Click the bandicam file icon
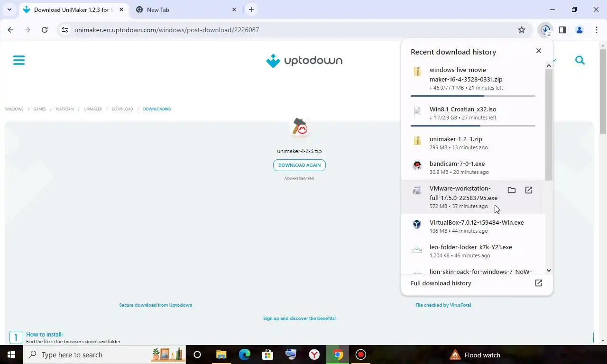This screenshot has height=364, width=607. coord(417,165)
